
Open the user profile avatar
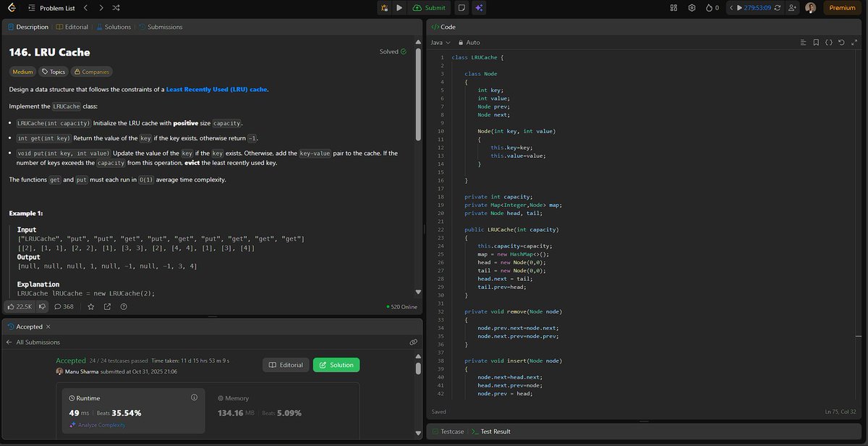click(x=810, y=7)
